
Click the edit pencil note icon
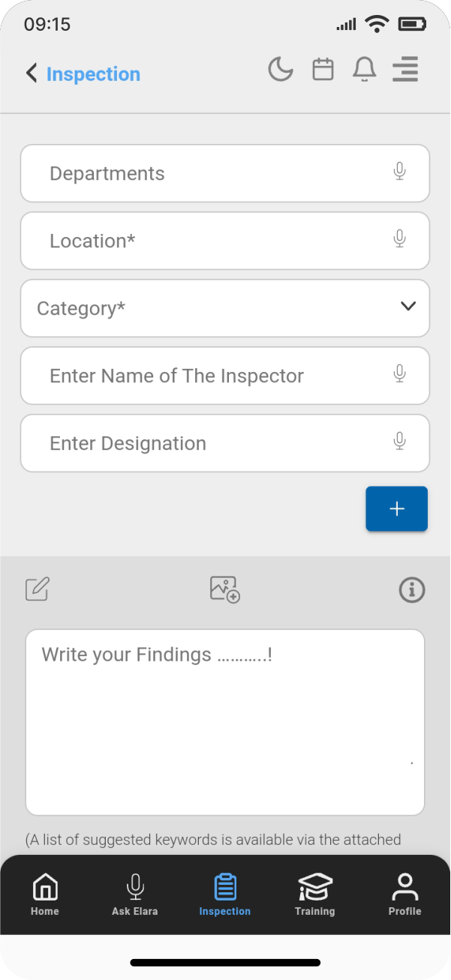38,589
